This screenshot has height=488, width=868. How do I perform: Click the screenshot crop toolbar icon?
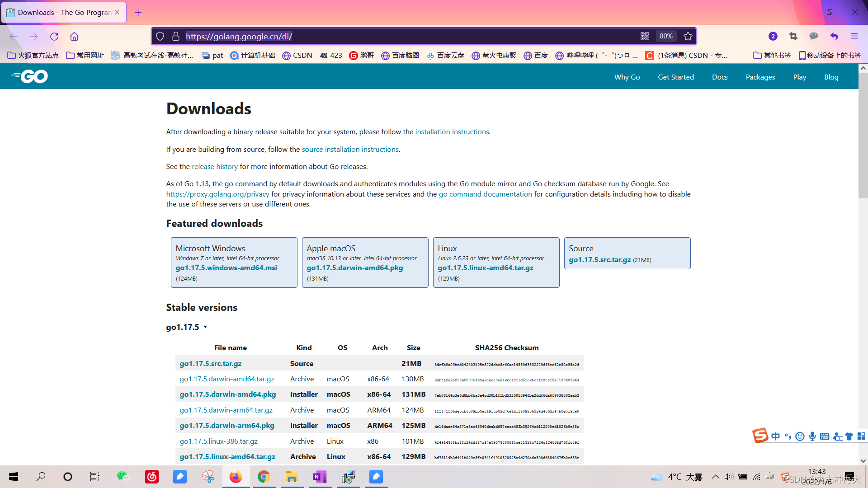click(x=793, y=36)
